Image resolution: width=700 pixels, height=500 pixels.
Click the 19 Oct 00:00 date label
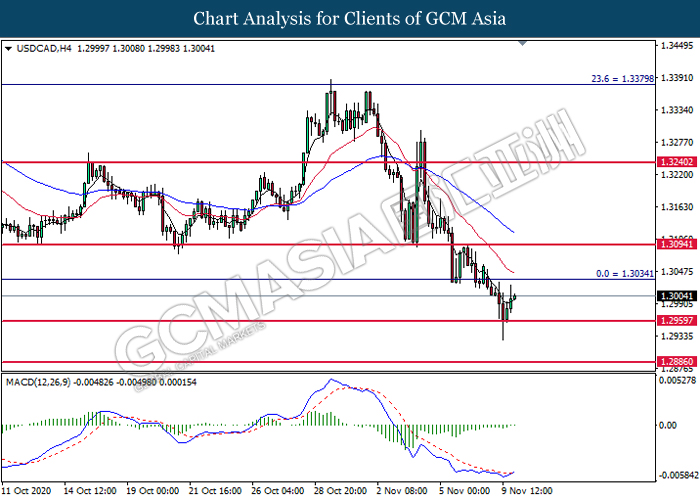[152, 491]
